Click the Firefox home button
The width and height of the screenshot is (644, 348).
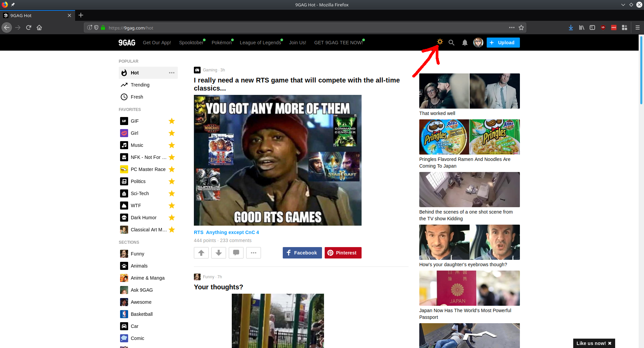pos(39,27)
